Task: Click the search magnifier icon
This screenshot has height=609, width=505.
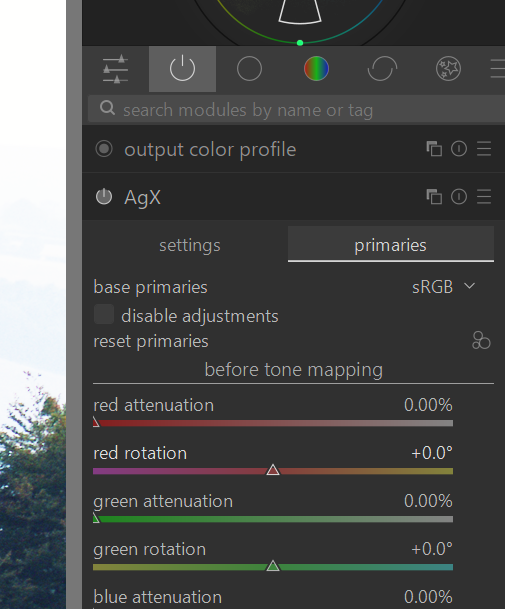Action: [107, 108]
